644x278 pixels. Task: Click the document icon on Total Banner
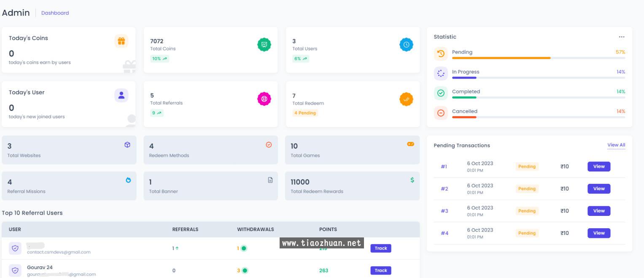(x=270, y=180)
